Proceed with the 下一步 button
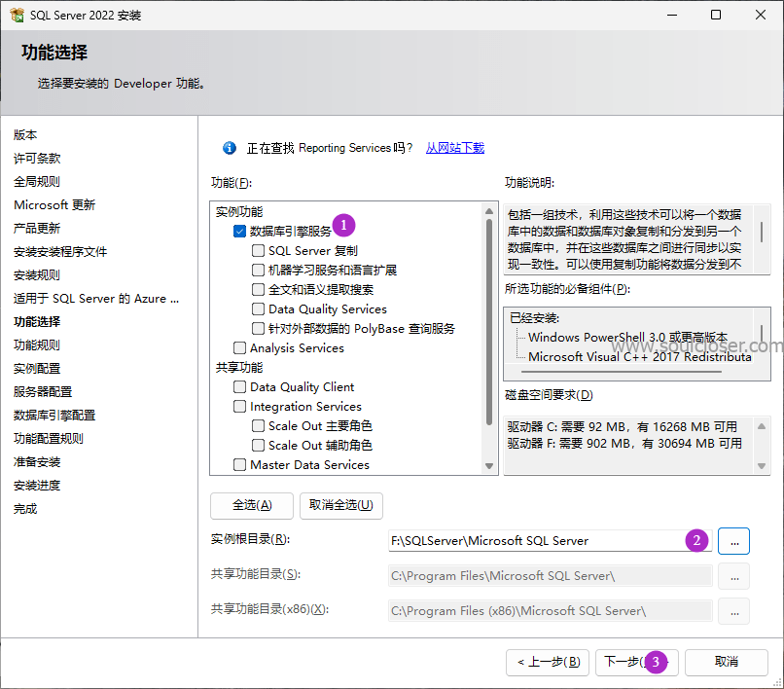 click(x=636, y=662)
